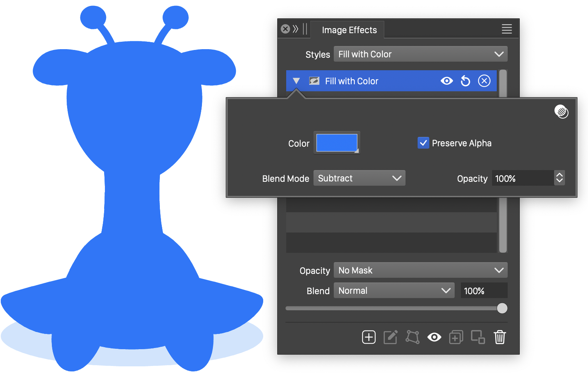Open the panel hamburger menu
This screenshot has width=588, height=380.
[x=507, y=29]
